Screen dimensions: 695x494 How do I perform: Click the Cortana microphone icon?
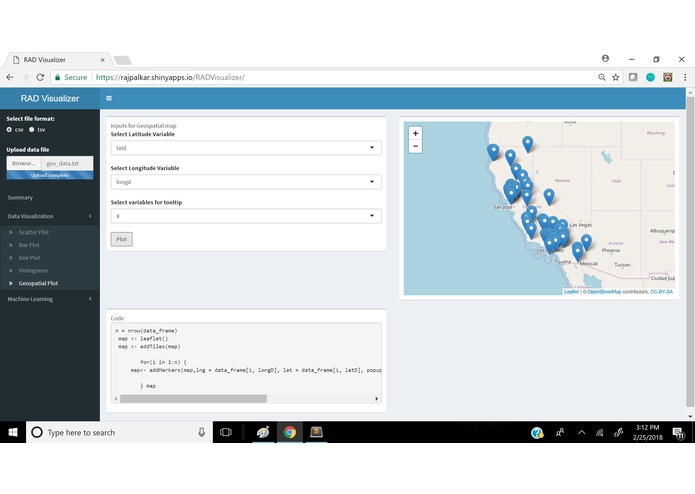point(201,432)
